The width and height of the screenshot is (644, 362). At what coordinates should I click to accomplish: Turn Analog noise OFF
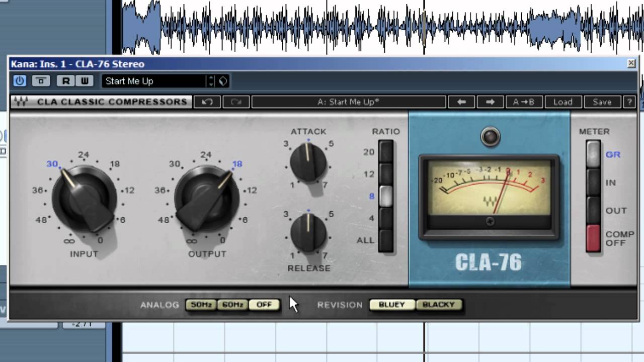[264, 305]
